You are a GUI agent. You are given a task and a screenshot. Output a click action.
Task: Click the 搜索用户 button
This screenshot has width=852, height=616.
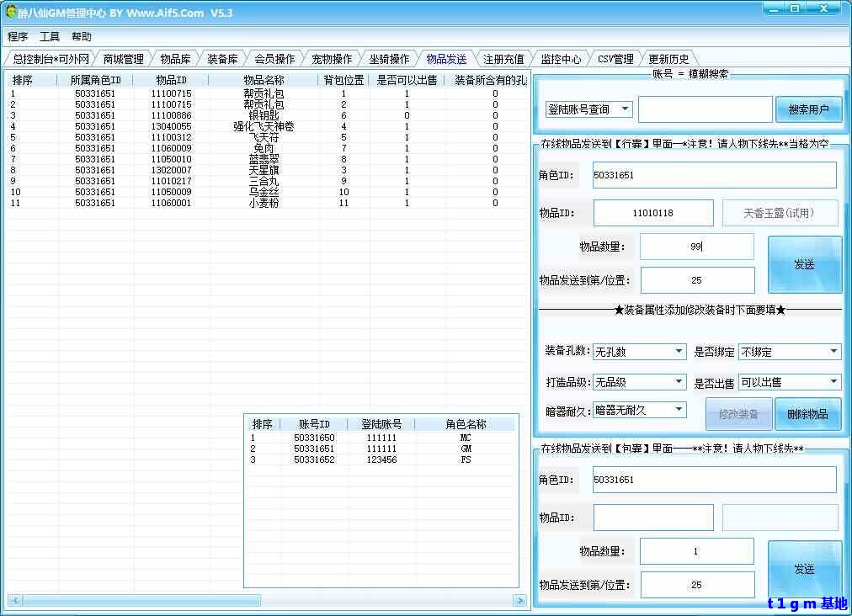(808, 109)
